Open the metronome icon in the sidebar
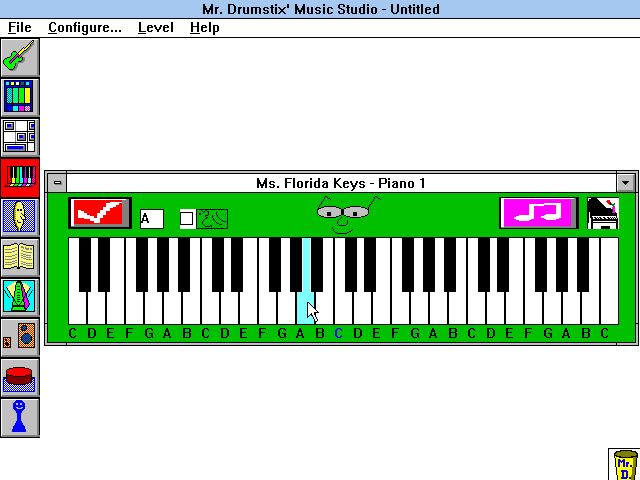 (20, 297)
